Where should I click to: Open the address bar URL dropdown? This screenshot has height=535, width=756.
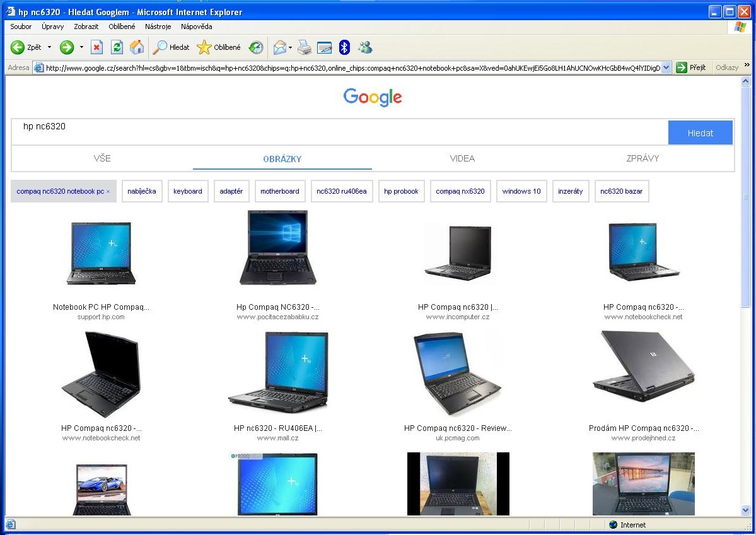point(666,68)
